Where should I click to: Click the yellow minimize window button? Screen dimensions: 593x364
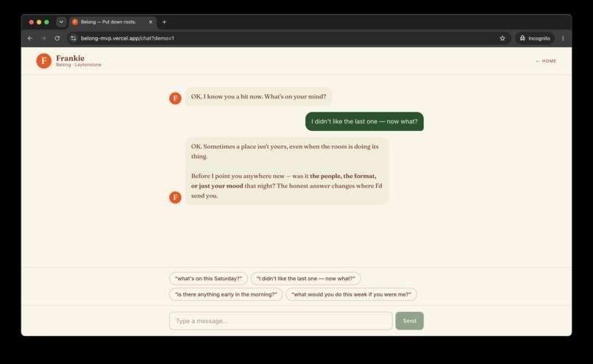click(39, 22)
